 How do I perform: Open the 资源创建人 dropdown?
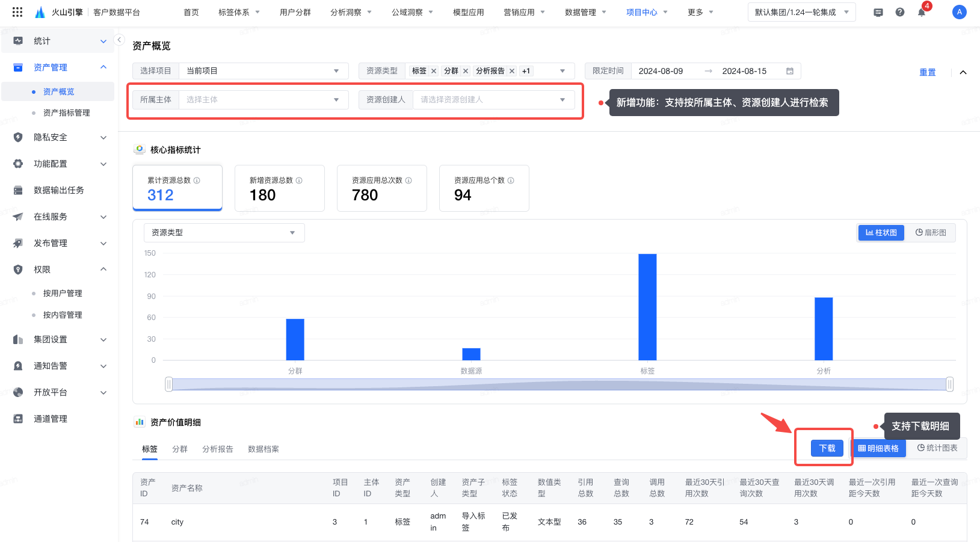493,100
